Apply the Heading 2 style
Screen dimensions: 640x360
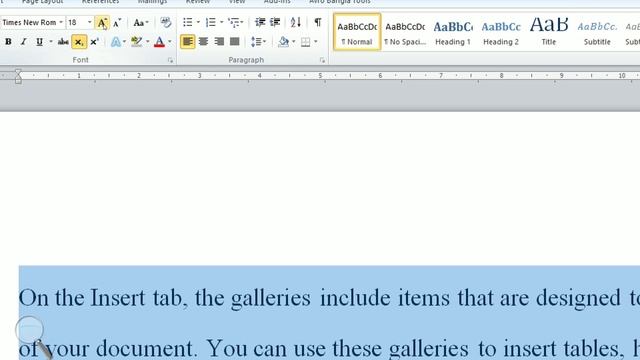point(501,32)
